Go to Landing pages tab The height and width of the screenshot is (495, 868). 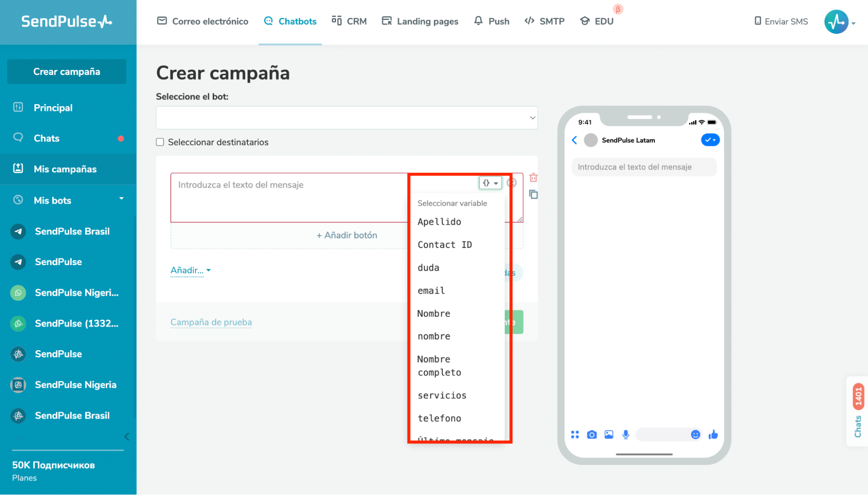coord(420,21)
